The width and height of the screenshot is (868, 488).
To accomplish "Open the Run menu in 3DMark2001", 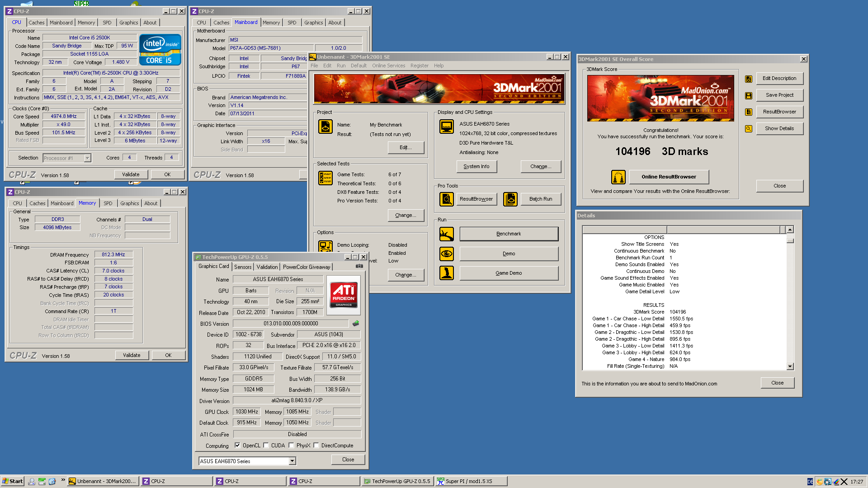I will pos(341,66).
